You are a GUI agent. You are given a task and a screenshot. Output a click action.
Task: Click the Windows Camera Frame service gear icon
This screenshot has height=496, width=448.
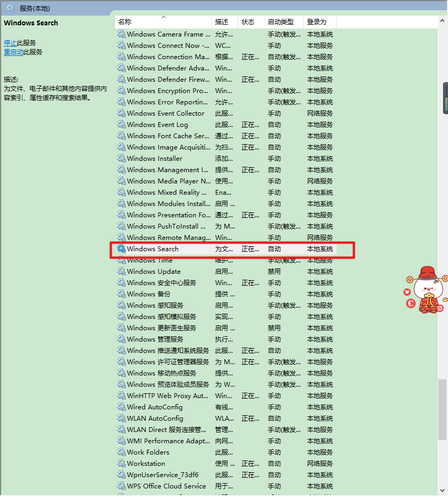pyautogui.click(x=121, y=34)
